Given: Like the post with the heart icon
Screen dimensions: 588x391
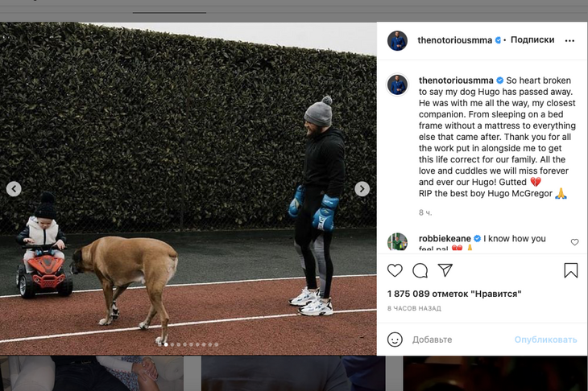Looking at the screenshot, I should pos(395,270).
